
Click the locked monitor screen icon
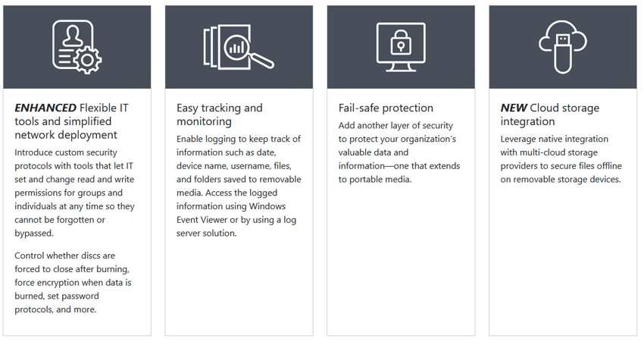(x=401, y=47)
